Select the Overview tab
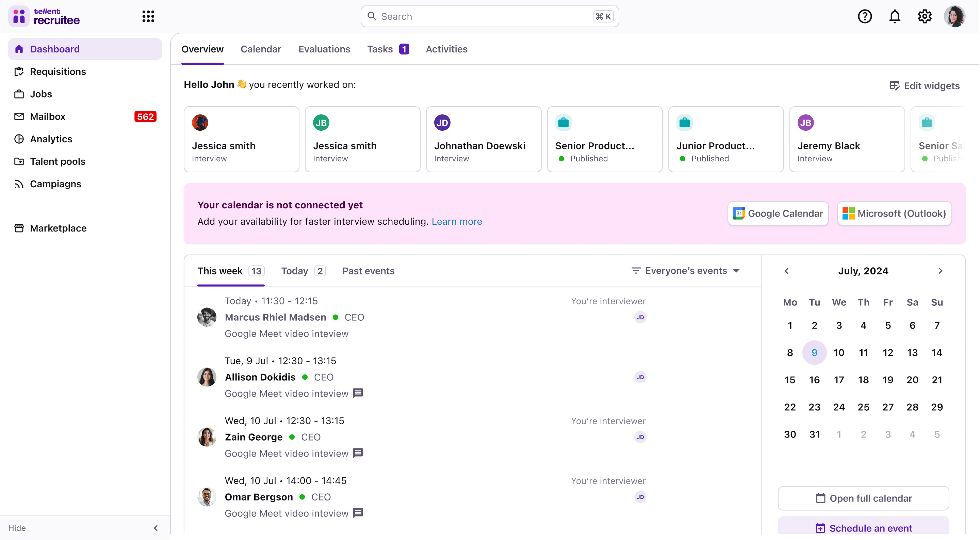The height and width of the screenshot is (540, 980). tap(202, 49)
